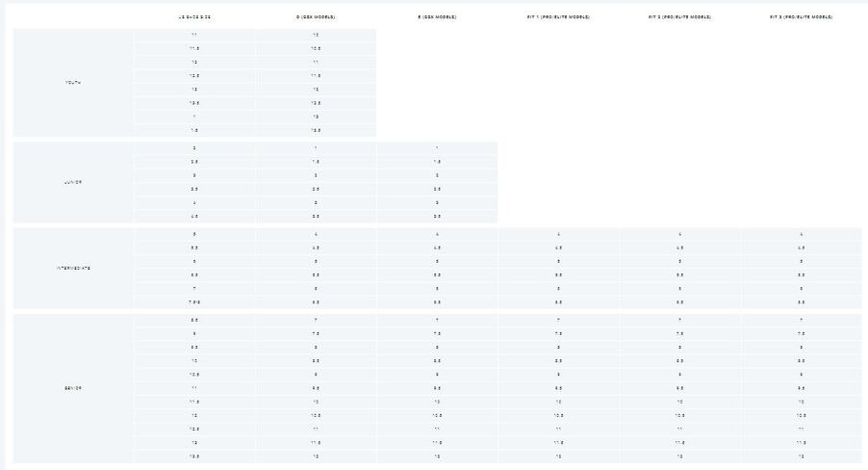Click the Youth category row label
Image resolution: width=868 pixels, height=470 pixels.
[73, 83]
